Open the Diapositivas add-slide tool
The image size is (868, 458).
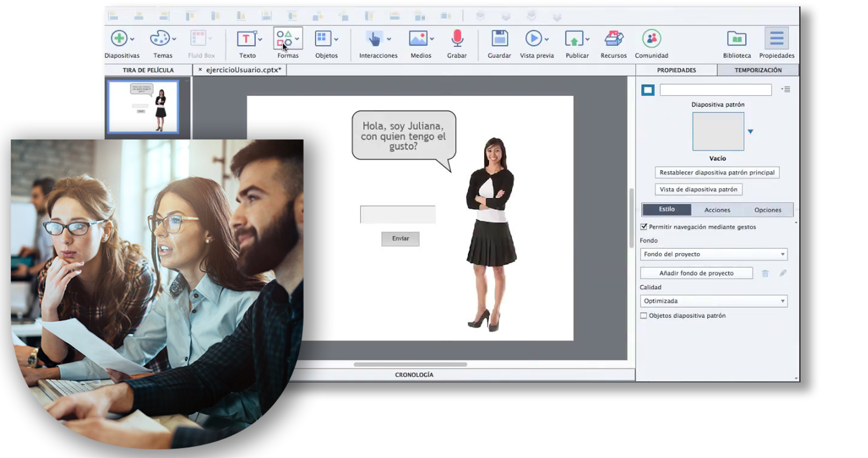point(119,39)
